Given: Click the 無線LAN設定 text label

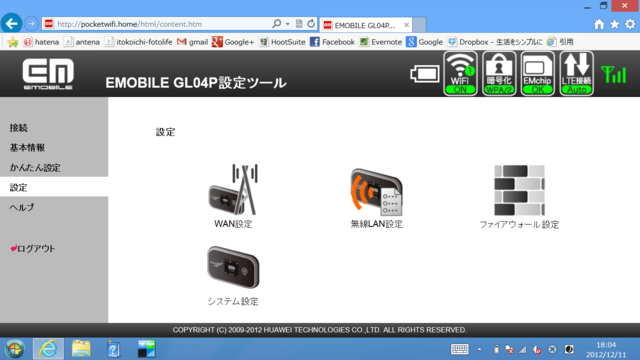Looking at the screenshot, I should pyautogui.click(x=376, y=224).
